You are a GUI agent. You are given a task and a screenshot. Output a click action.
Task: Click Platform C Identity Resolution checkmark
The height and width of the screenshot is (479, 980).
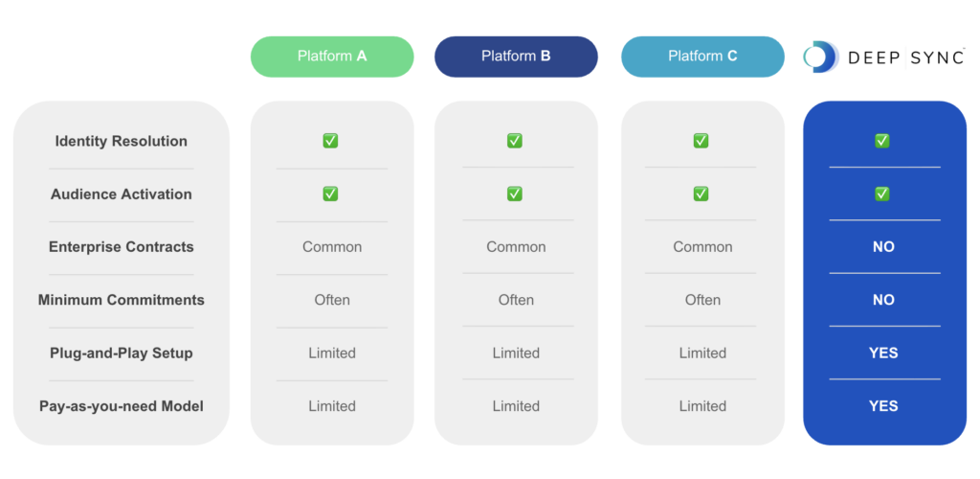click(701, 141)
